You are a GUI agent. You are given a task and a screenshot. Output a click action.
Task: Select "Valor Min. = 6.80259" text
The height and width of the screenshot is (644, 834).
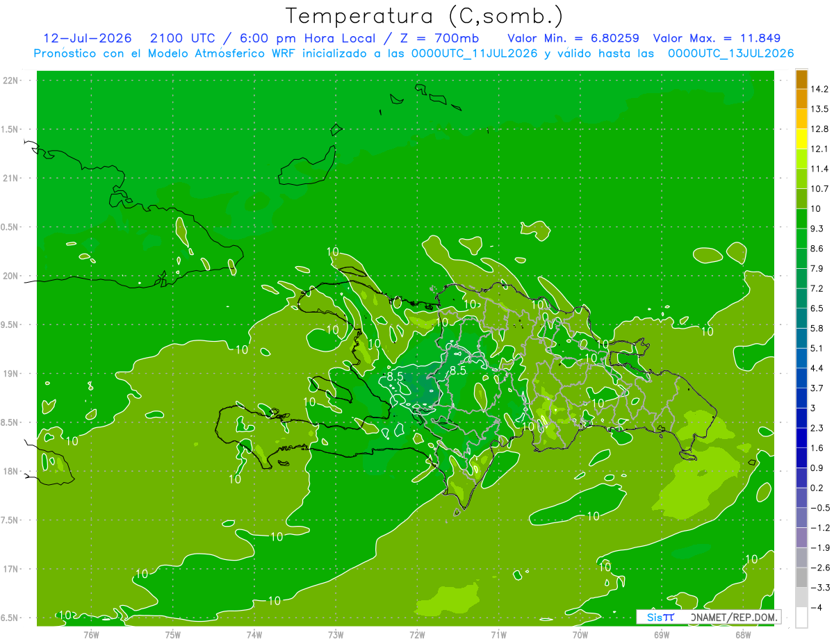[x=573, y=38]
